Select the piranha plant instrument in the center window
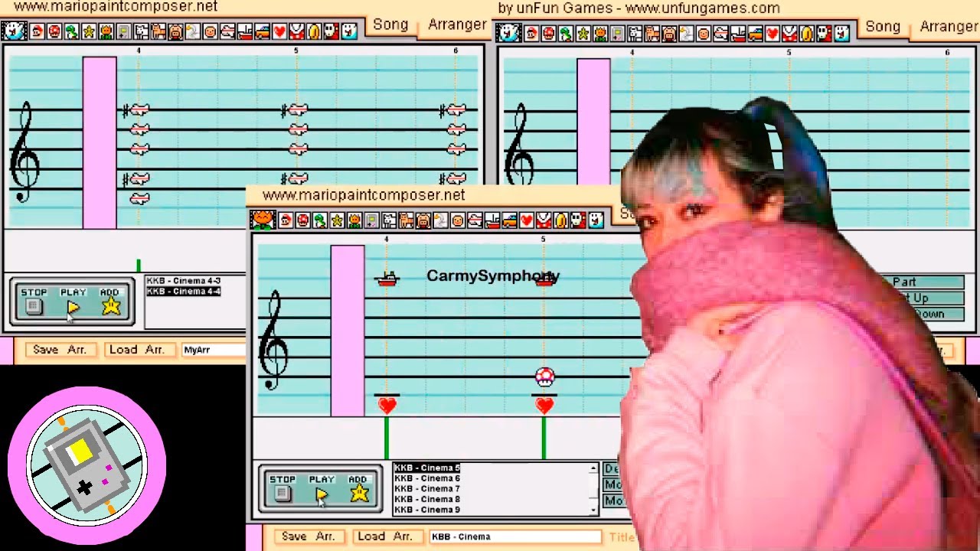The height and width of the screenshot is (551, 980). click(x=544, y=220)
